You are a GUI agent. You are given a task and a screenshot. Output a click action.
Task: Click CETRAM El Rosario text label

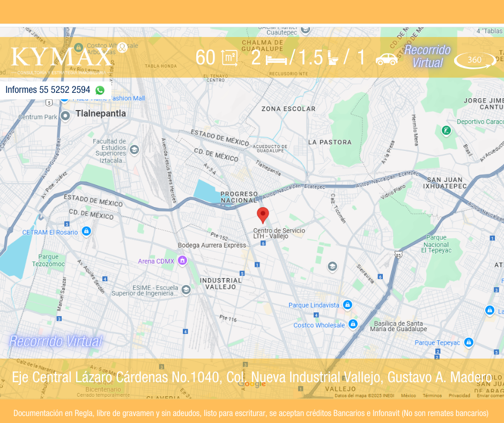point(50,232)
